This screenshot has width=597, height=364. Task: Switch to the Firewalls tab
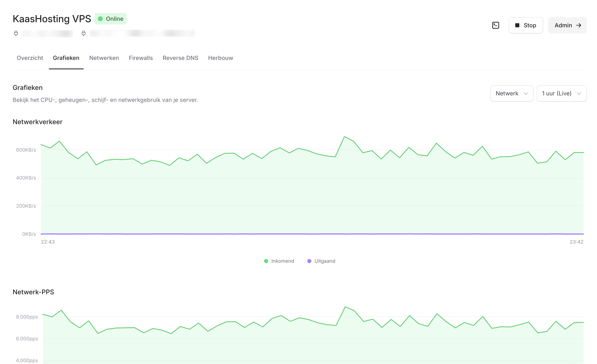[141, 58]
